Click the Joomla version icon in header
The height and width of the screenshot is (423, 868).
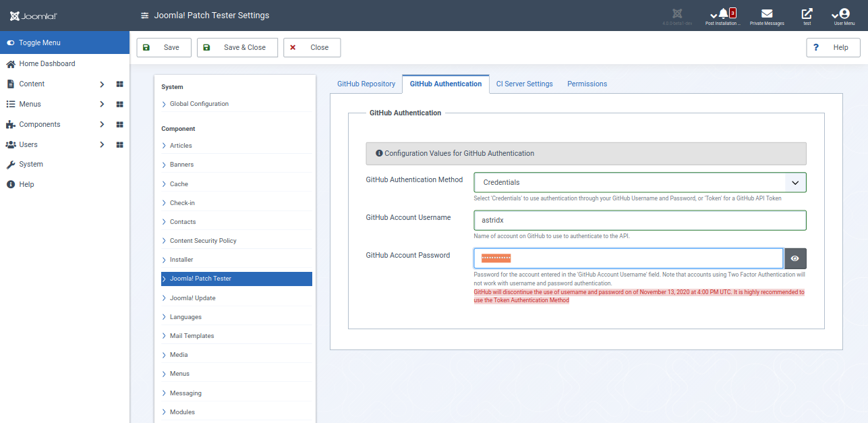coord(676,13)
